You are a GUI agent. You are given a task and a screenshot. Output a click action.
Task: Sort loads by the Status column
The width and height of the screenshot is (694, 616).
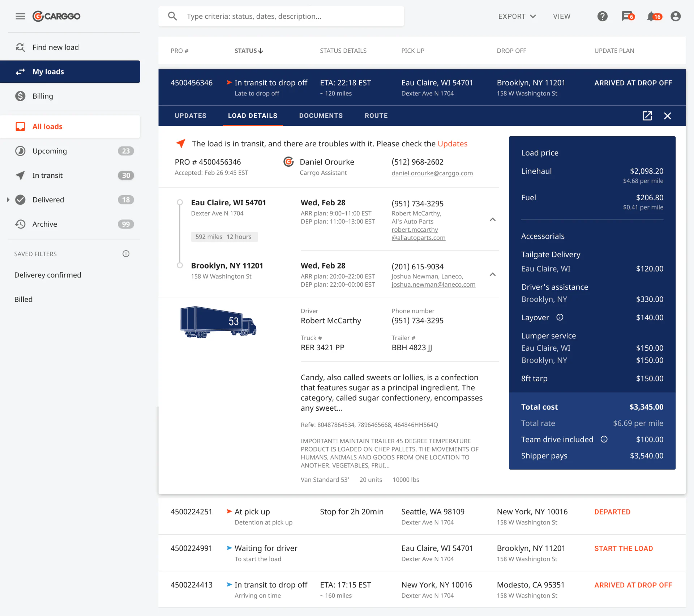tap(249, 51)
